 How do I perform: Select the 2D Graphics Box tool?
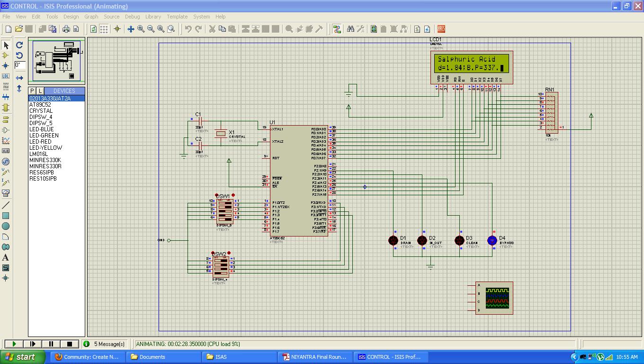click(6, 216)
